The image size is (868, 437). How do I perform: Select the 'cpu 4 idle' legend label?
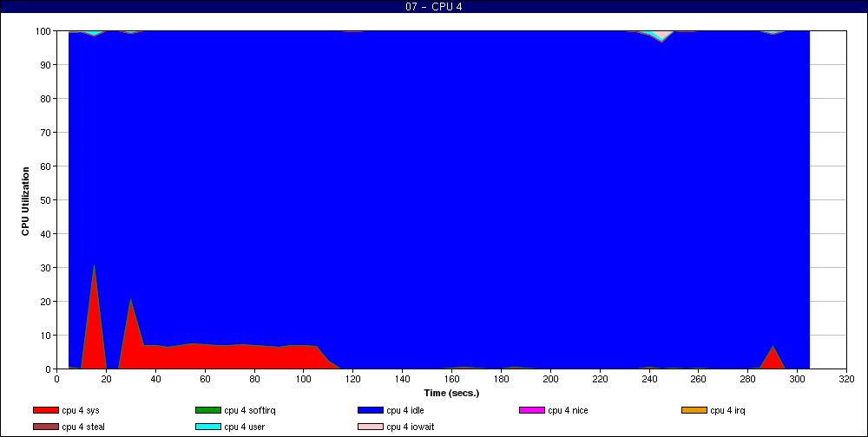(405, 410)
